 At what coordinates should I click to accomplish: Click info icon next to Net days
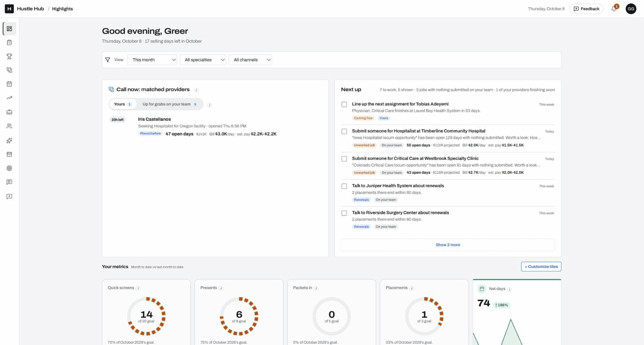(x=509, y=289)
